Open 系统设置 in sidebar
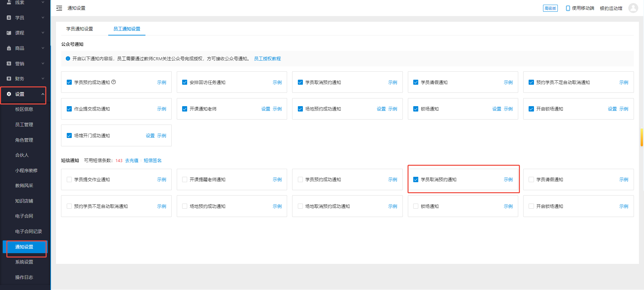644x290 pixels. (24, 262)
